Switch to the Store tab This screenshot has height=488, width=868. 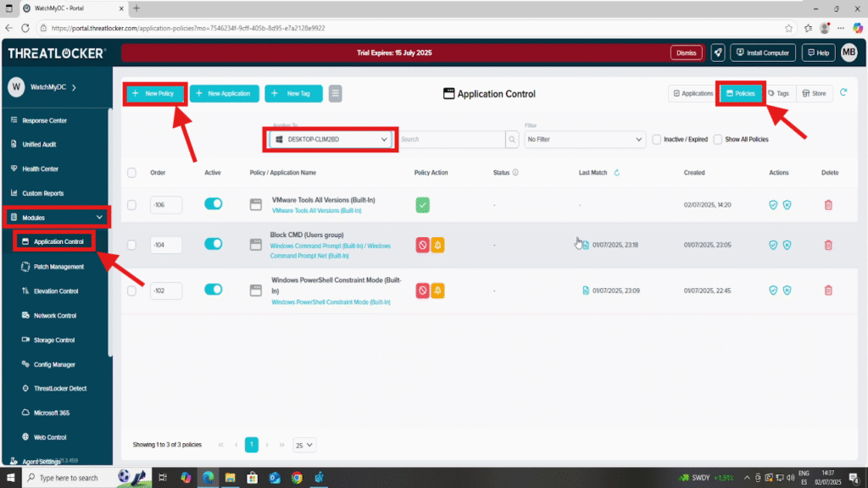pyautogui.click(x=815, y=93)
